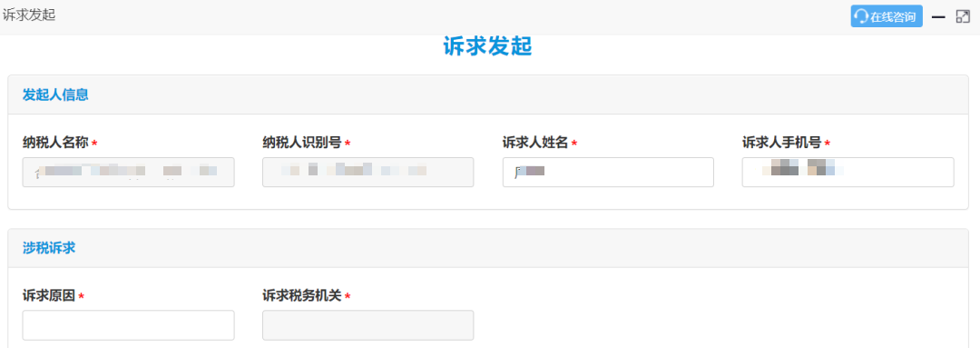Click the headset icon in 在线咨询

862,16
